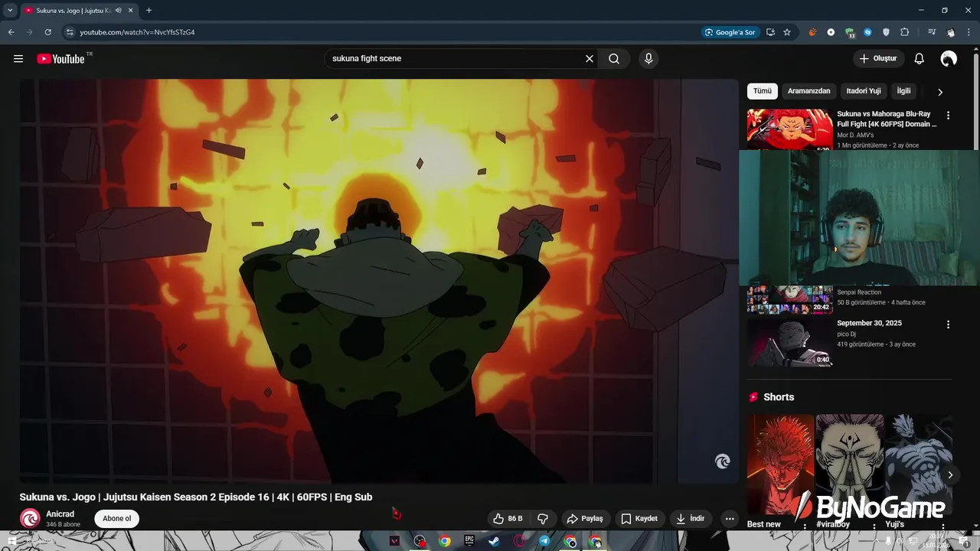Viewport: 980px width, 551px height.
Task: Open the Anicrad channel name link
Action: 60,514
